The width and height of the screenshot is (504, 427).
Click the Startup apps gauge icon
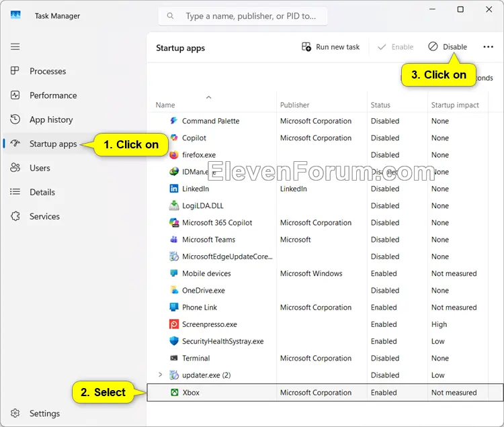click(x=15, y=143)
